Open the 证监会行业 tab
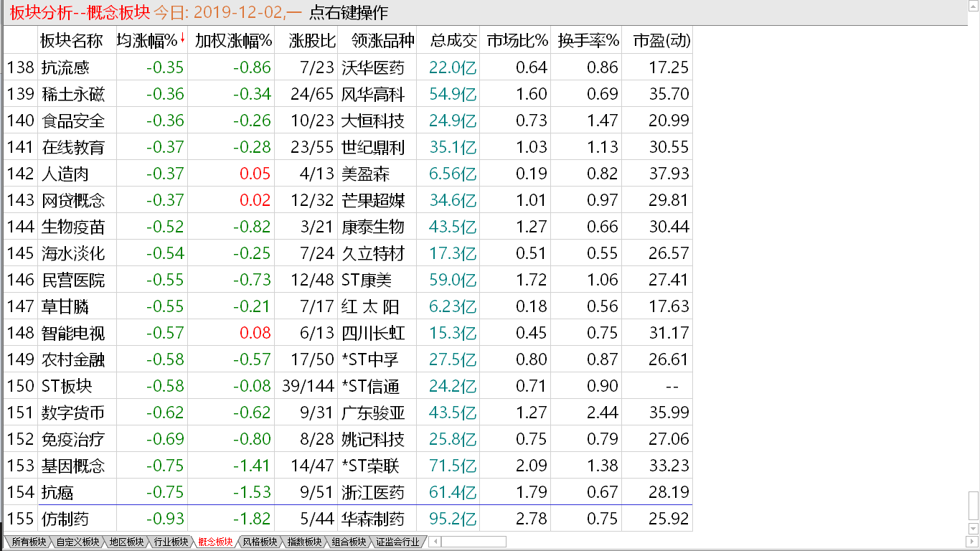 397,542
